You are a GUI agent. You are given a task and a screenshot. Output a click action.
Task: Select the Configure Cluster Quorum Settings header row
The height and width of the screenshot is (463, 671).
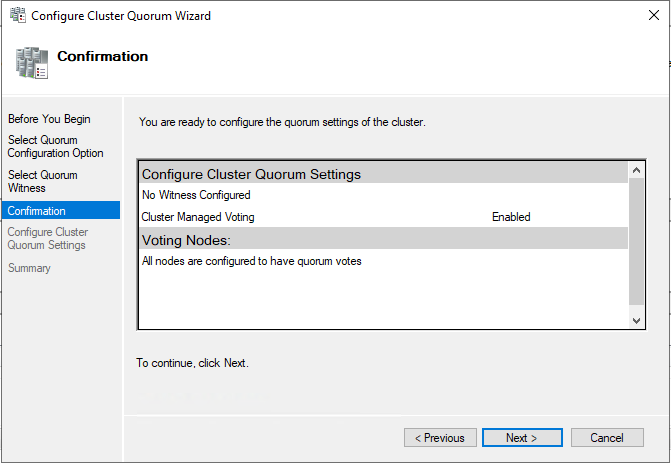coord(383,174)
